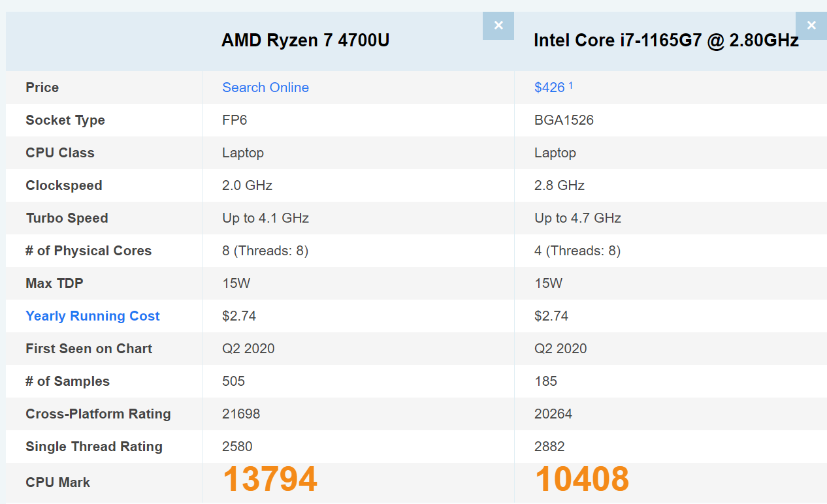Click the 4 (Threads: 8) cores value
Screen dimensions: 827x504
pos(577,251)
